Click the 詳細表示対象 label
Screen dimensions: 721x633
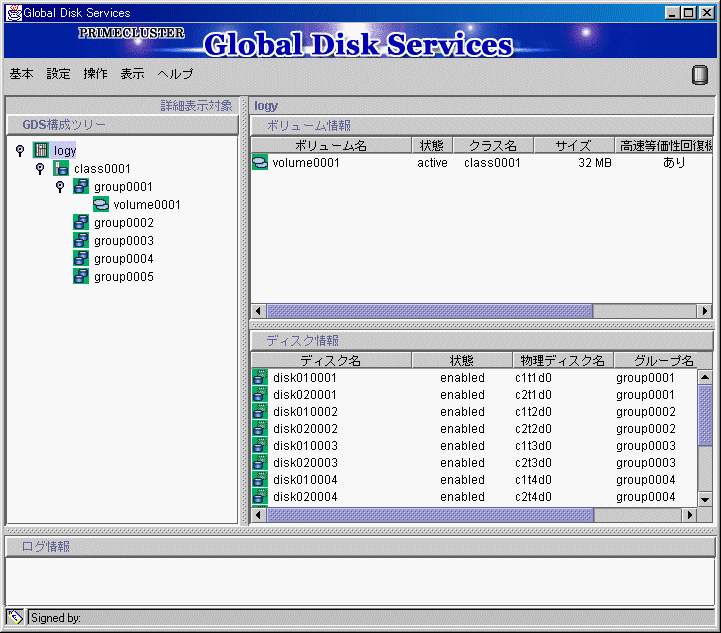(196, 105)
